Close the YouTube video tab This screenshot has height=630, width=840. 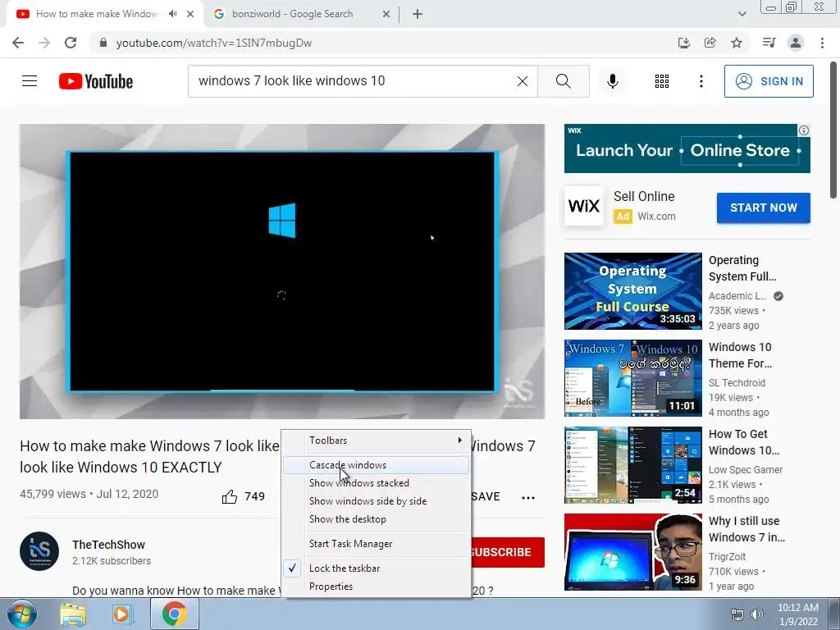point(190,14)
